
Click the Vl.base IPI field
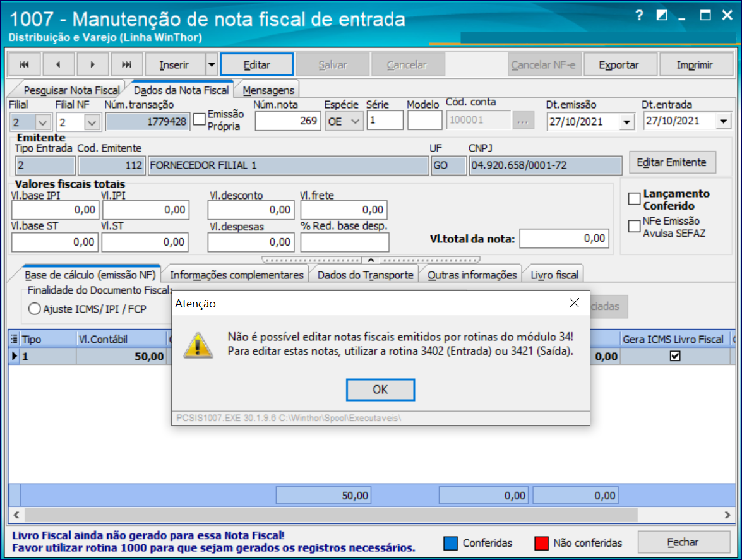click(55, 210)
